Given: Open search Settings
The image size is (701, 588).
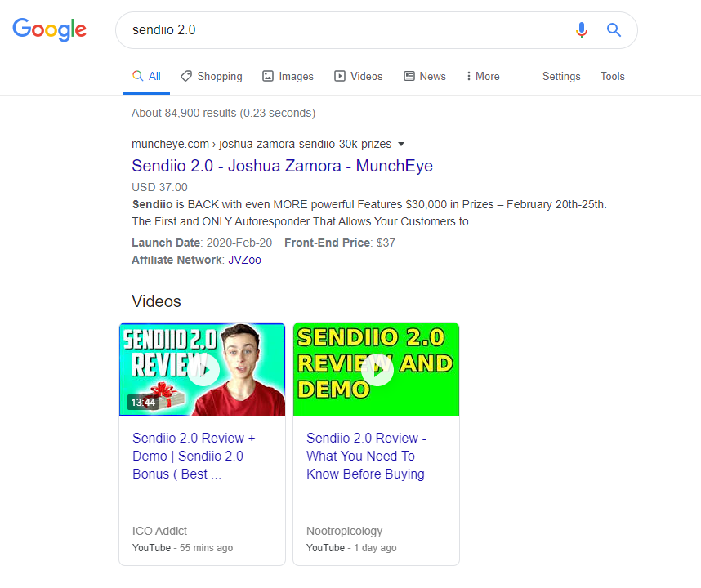Looking at the screenshot, I should [x=561, y=77].
